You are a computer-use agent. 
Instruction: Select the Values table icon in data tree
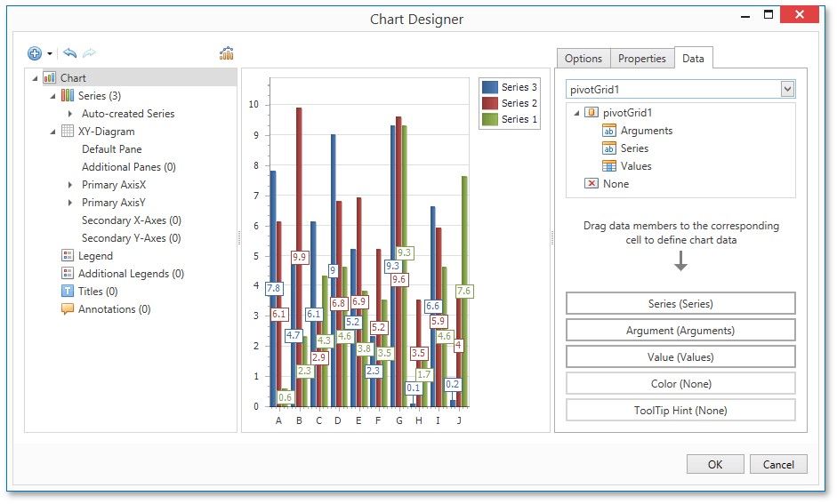609,166
